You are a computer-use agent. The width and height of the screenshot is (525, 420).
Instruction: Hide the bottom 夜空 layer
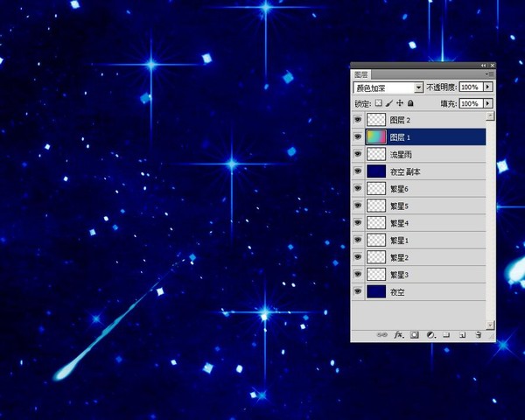(358, 291)
